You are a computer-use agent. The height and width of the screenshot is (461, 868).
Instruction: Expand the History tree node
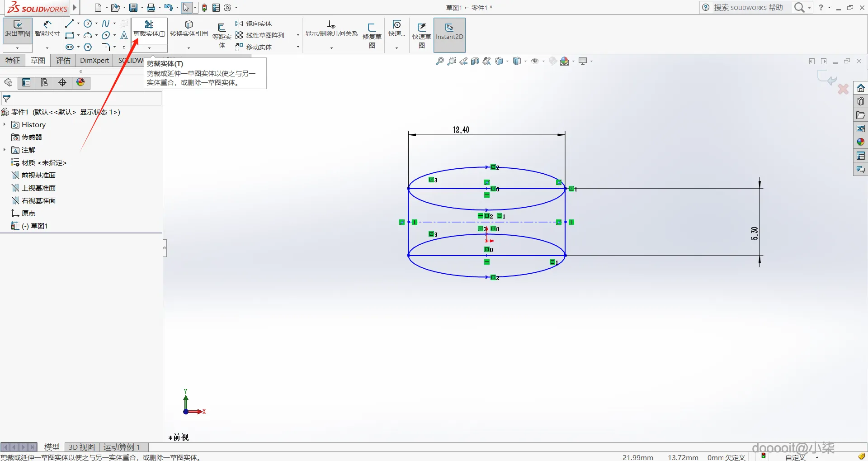pos(5,124)
